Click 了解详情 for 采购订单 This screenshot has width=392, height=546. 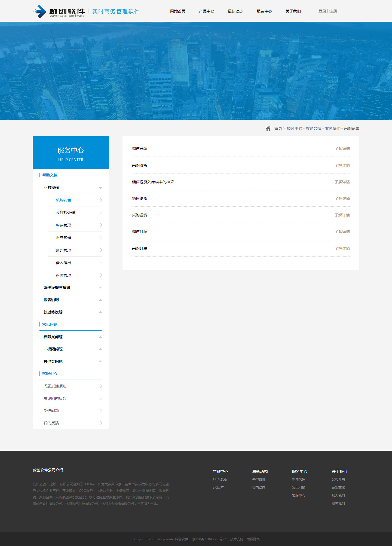[342, 248]
